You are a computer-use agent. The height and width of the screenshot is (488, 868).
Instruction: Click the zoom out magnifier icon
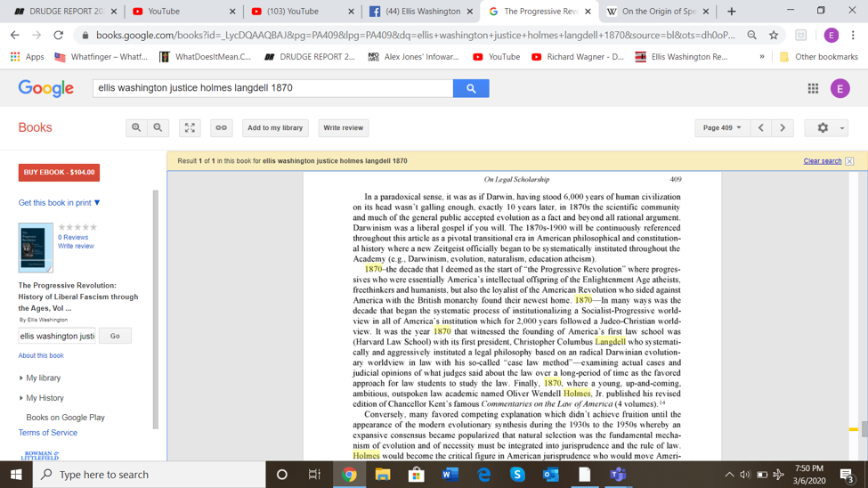point(158,127)
